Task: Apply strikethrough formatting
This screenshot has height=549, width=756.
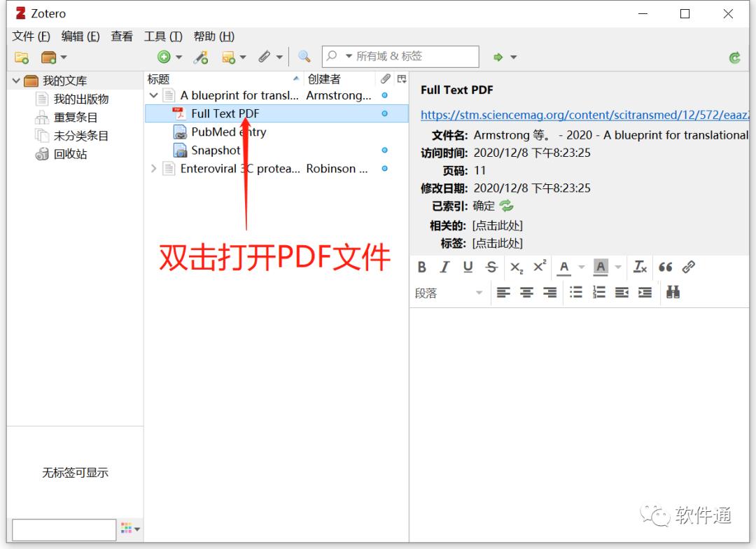Action: (x=491, y=267)
